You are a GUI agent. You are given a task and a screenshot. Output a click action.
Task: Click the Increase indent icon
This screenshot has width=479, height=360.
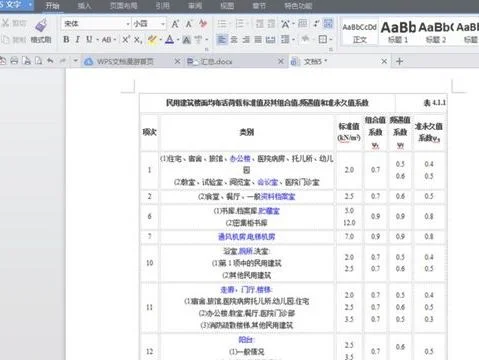(272, 24)
